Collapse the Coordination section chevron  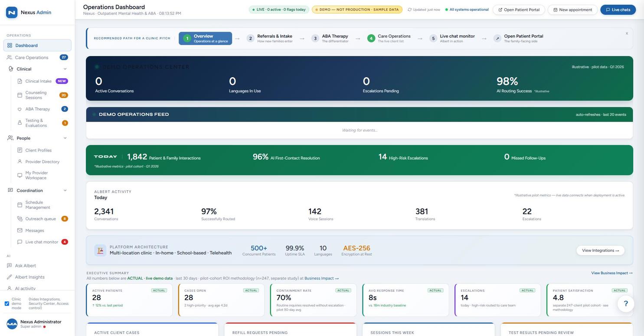coord(65,191)
